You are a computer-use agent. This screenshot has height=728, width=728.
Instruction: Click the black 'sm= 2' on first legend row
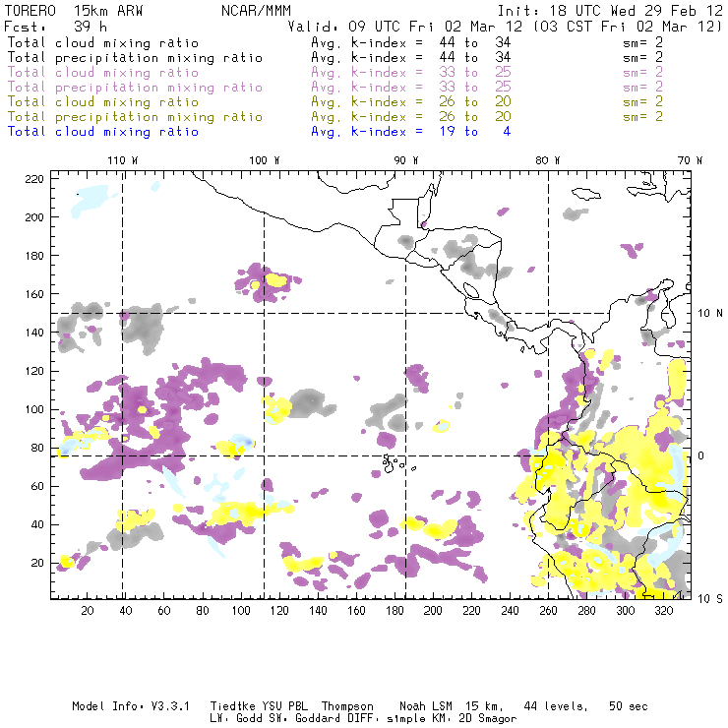(643, 42)
